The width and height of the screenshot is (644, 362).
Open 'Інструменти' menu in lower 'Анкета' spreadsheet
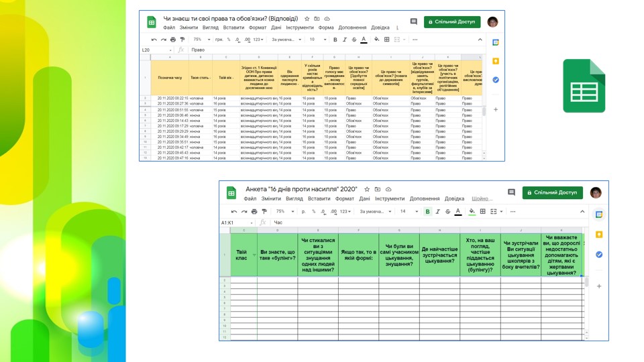[389, 198]
